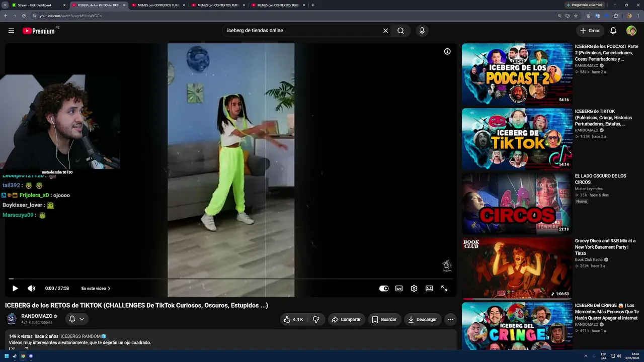Open Steam from the taskbar

tap(15, 356)
